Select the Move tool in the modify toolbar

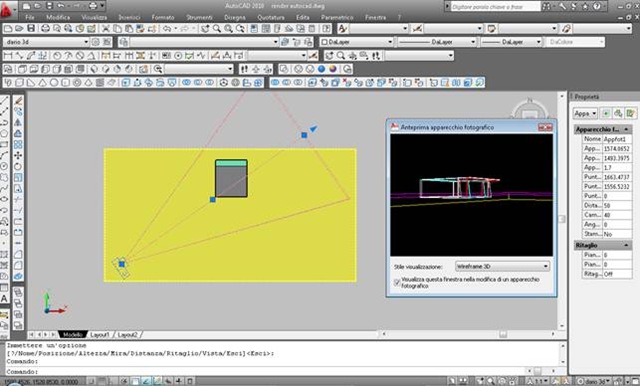tap(18, 155)
